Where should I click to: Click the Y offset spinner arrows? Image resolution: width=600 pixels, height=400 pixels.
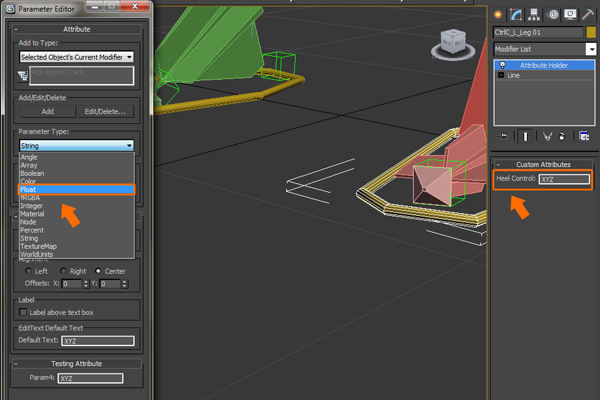(x=124, y=284)
